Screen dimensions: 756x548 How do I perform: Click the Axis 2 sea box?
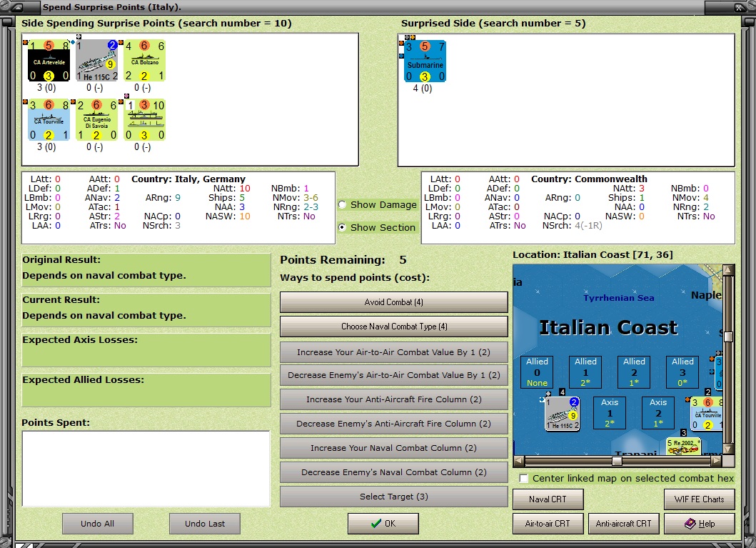click(658, 413)
